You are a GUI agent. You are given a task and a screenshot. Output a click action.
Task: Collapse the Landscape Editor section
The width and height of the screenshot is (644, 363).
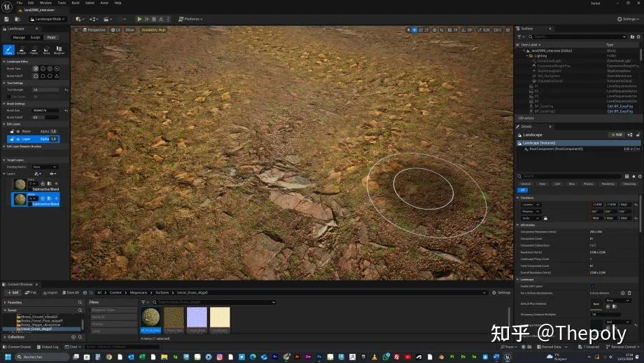[x=4, y=62]
